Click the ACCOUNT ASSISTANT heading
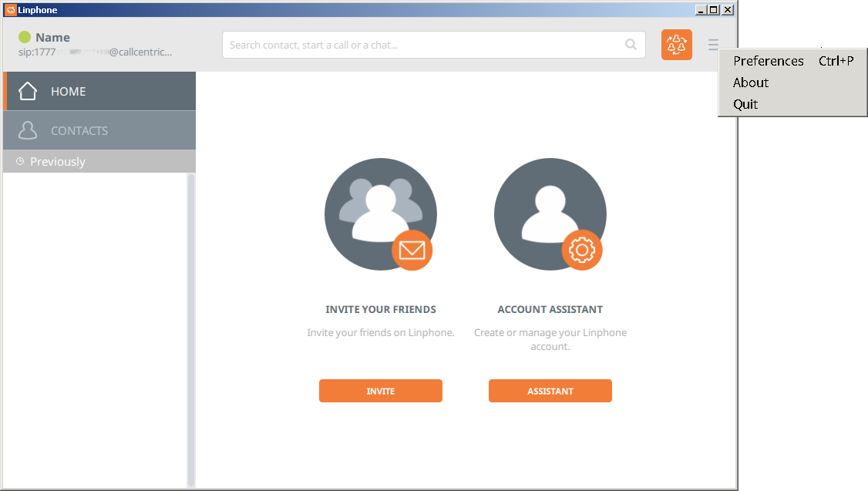868x491 pixels. coord(550,309)
